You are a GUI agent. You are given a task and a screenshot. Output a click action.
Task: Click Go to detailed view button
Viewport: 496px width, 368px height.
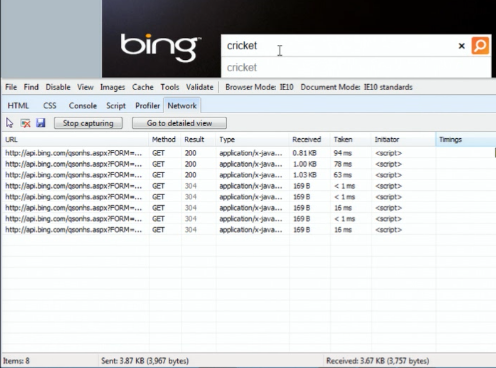pyautogui.click(x=179, y=123)
